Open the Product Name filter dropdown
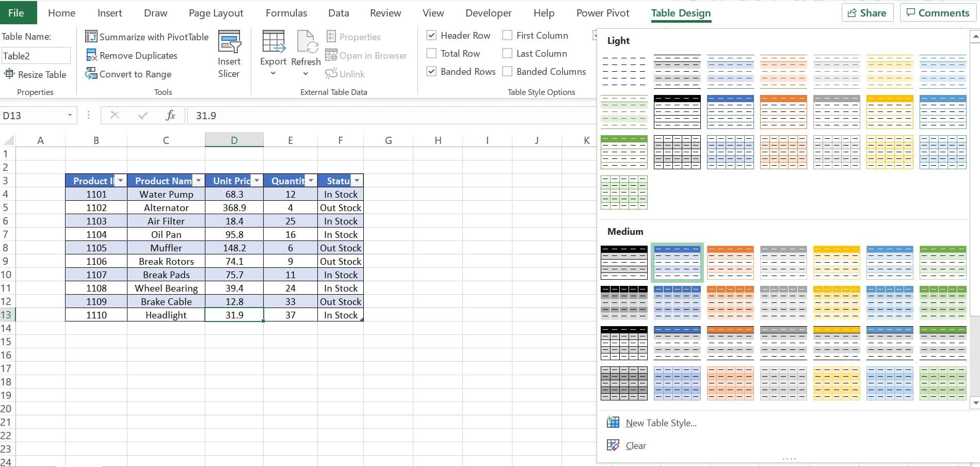This screenshot has height=467, width=980. [198, 180]
